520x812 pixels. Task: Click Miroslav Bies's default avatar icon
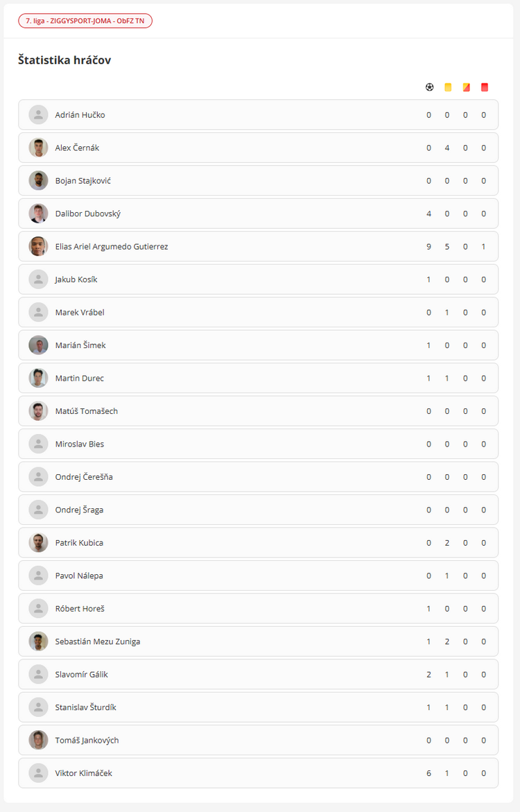[x=38, y=444]
